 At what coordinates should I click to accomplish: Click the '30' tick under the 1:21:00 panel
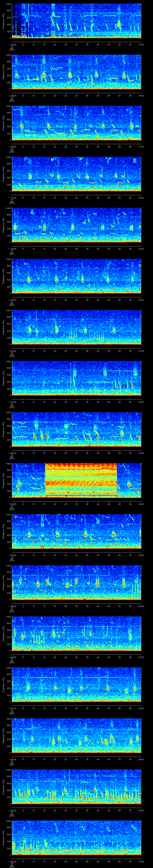[77, 402]
